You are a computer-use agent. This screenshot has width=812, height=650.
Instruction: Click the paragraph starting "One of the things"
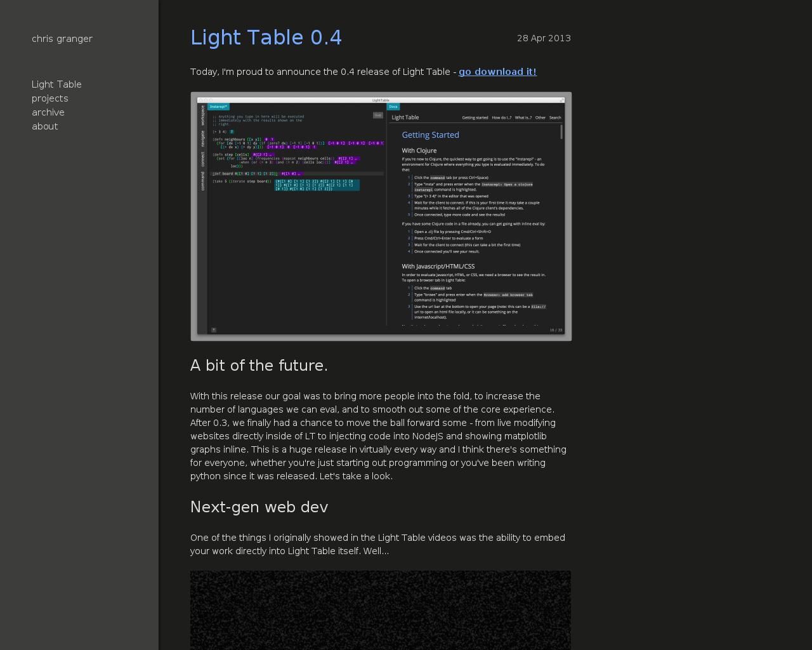pos(378,545)
